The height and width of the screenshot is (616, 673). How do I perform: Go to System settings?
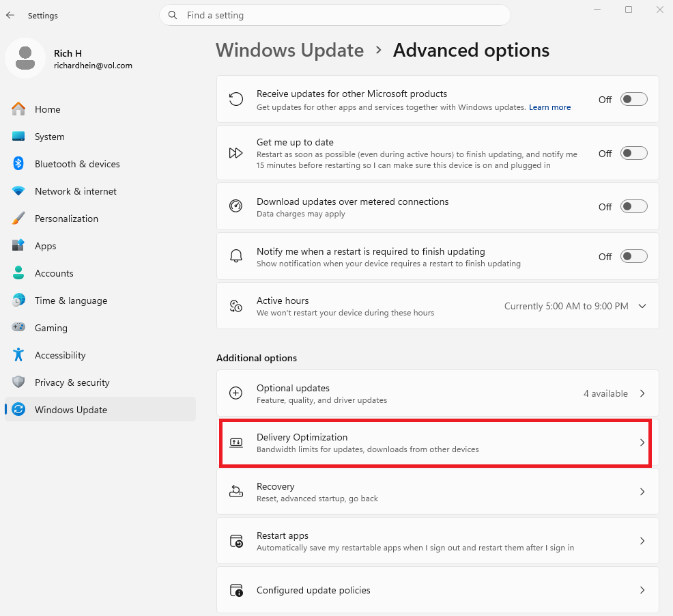[100, 136]
